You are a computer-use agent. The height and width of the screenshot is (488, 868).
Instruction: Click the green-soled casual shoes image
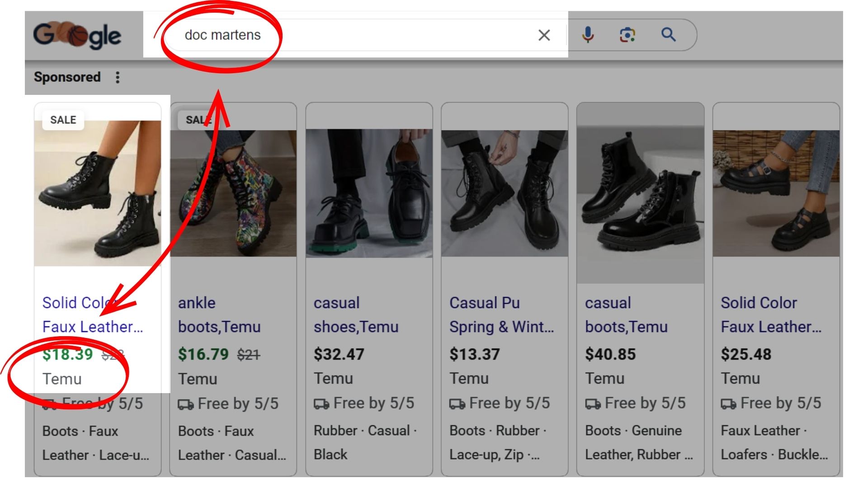pyautogui.click(x=369, y=193)
